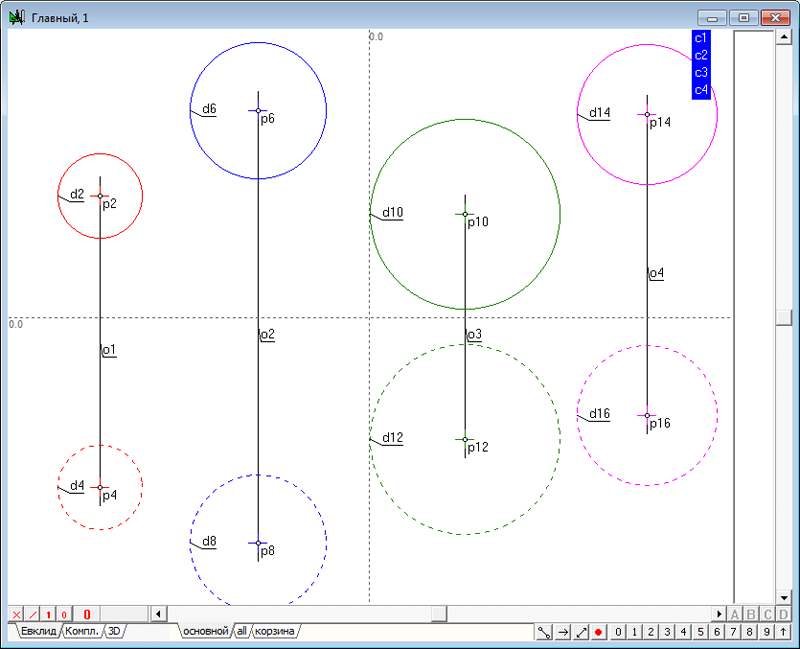Click the letter B button
Screen dimensions: 800x649
click(x=751, y=614)
